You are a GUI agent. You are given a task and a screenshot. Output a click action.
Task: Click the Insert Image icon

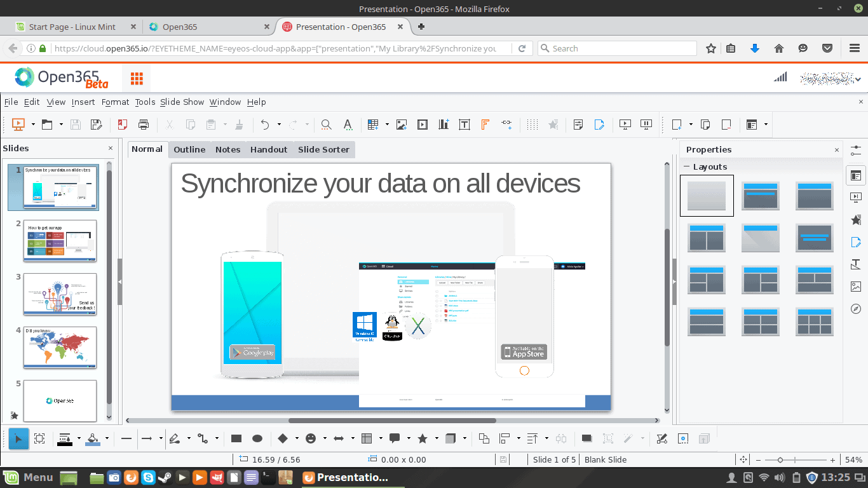pos(402,125)
